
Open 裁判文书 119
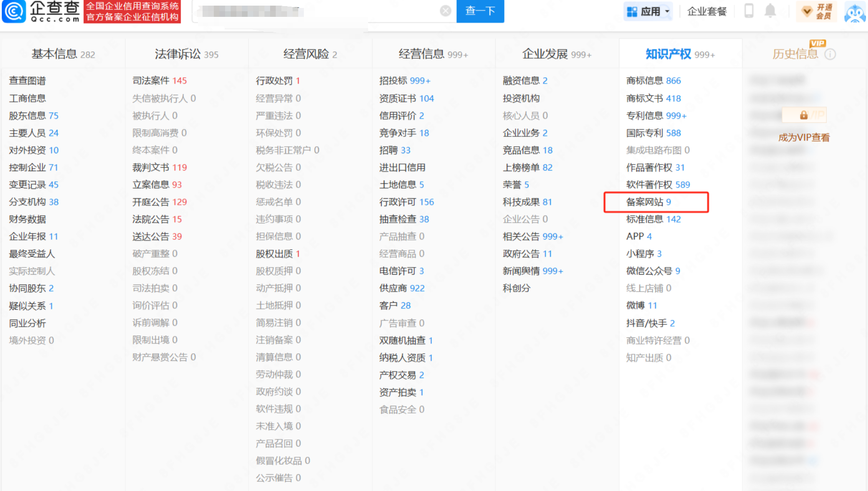159,168
